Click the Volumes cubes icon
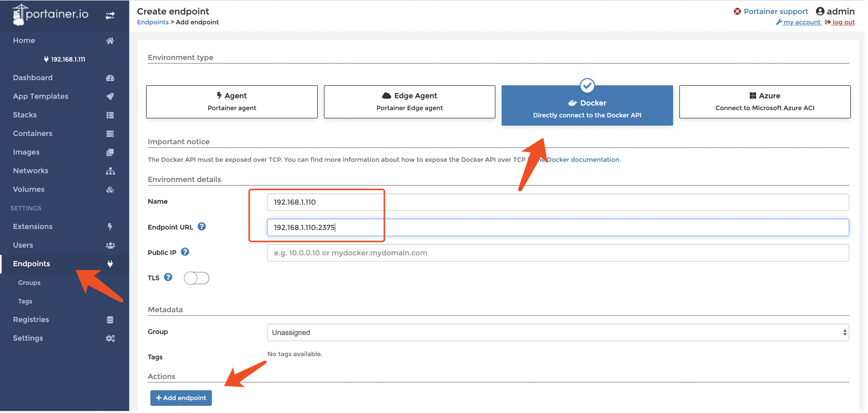The height and width of the screenshot is (413, 868). coord(110,190)
